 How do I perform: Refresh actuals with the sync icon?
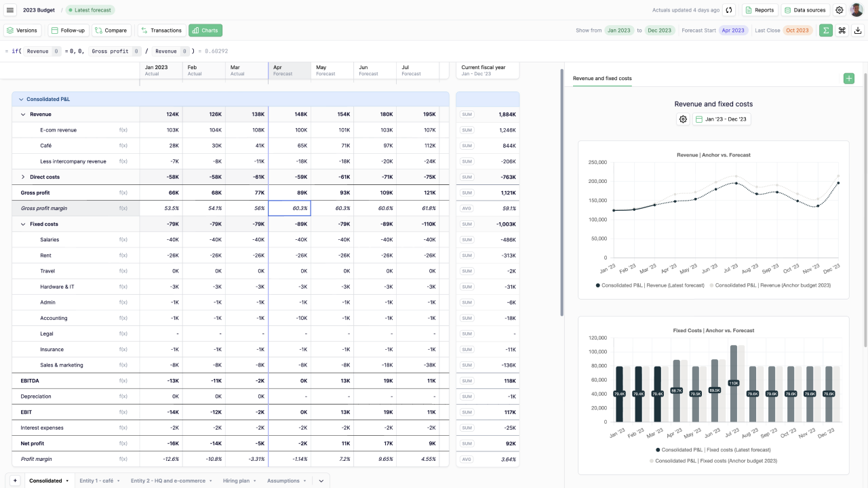point(729,10)
